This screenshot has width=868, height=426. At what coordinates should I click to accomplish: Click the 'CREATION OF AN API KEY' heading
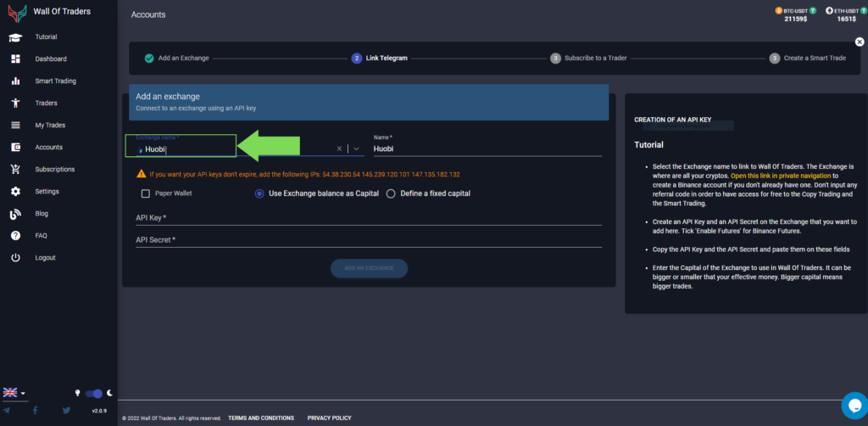pyautogui.click(x=672, y=120)
